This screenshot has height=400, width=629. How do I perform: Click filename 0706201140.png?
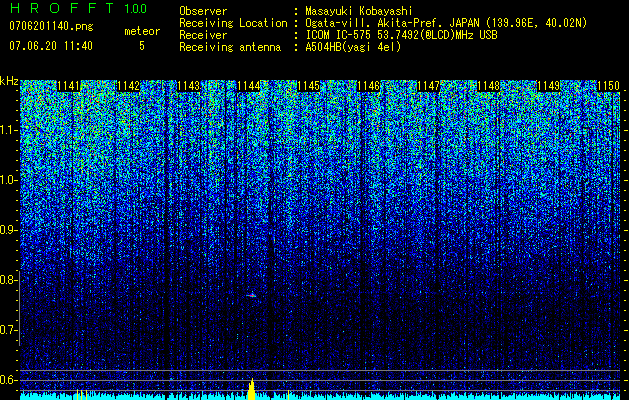click(x=51, y=26)
